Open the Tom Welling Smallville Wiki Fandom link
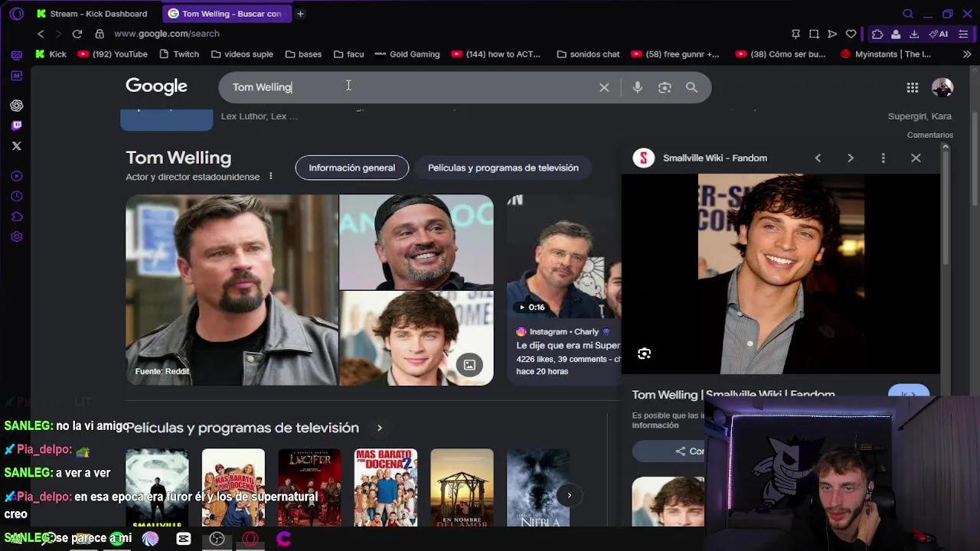 tap(733, 393)
